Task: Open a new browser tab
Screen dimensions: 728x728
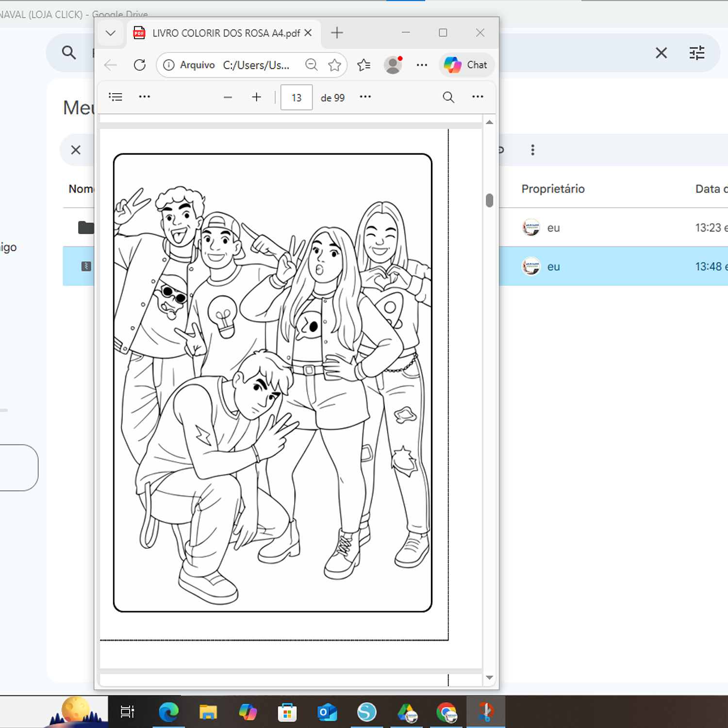Action: (x=337, y=33)
